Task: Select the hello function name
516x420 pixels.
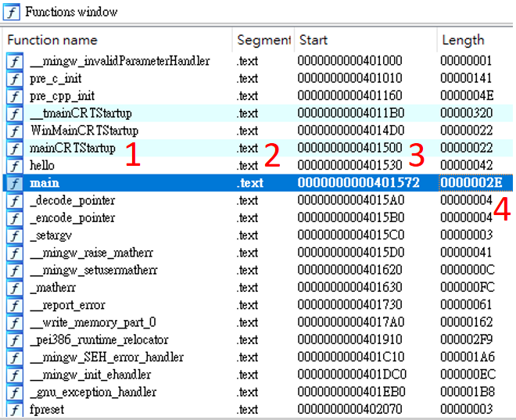Action: pos(42,166)
